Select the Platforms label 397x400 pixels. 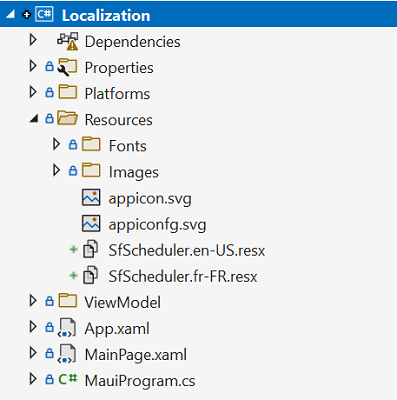[x=117, y=94]
